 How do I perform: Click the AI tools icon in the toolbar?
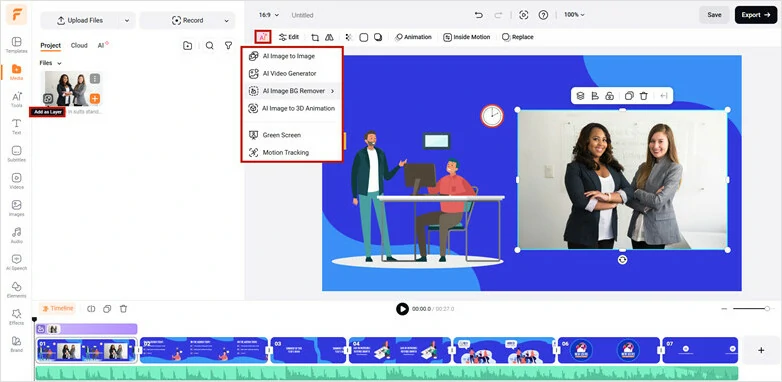point(263,37)
